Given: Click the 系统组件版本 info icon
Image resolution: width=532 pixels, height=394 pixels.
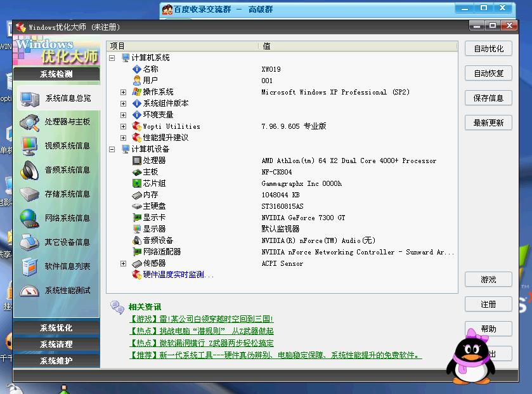Looking at the screenshot, I should pyautogui.click(x=137, y=103).
